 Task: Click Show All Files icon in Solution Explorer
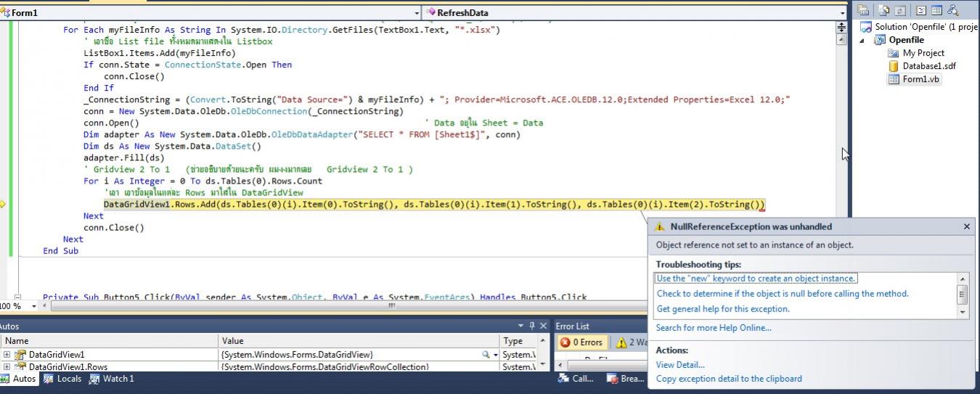[x=884, y=10]
